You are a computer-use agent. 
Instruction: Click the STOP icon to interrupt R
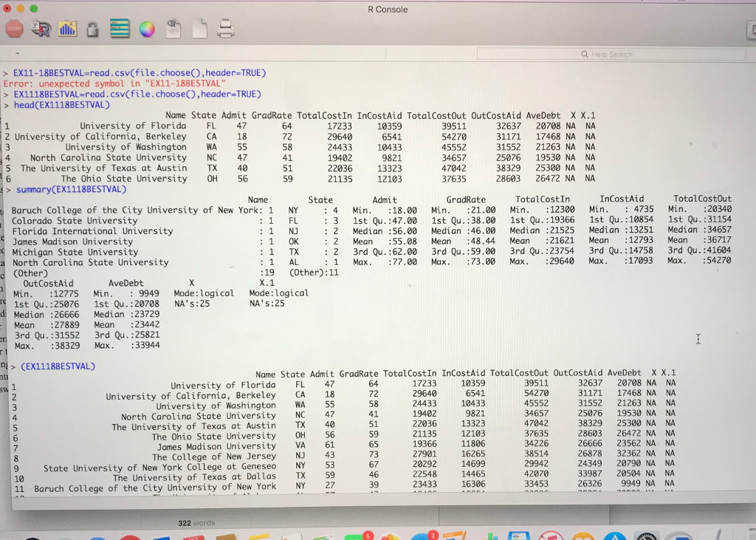click(13, 28)
